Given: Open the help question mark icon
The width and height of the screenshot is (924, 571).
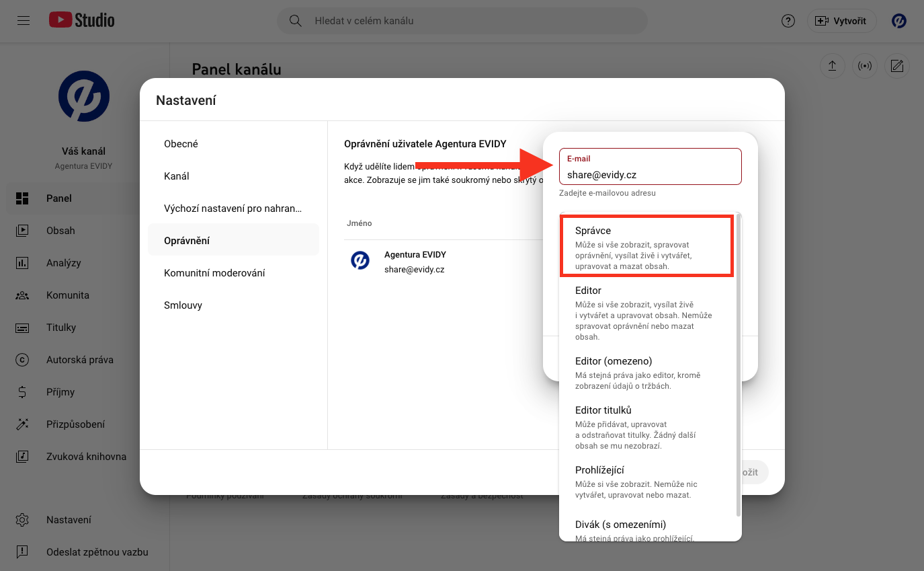Looking at the screenshot, I should [x=788, y=21].
